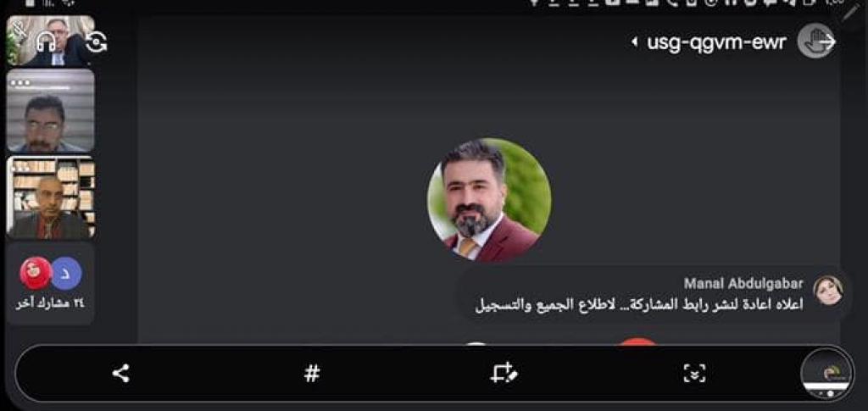The height and width of the screenshot is (411, 868).
Task: Tap the red end-call button
Action: click(x=637, y=342)
